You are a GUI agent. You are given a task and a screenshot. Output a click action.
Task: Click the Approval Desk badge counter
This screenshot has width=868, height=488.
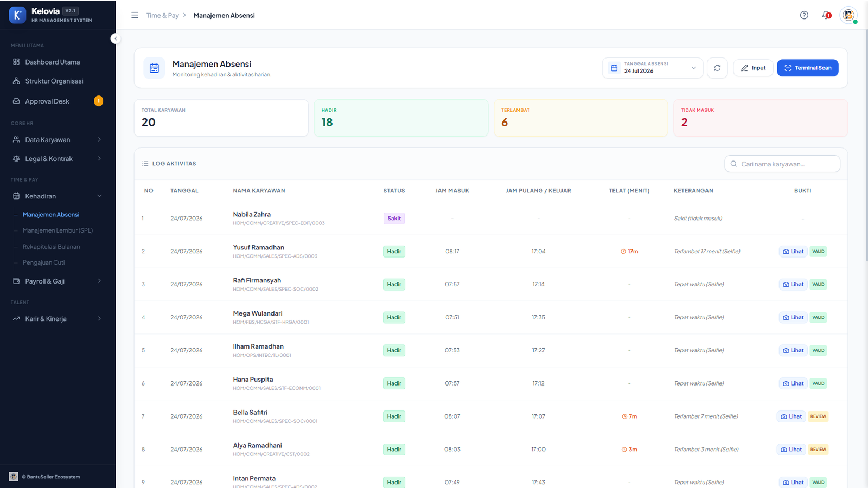(98, 101)
